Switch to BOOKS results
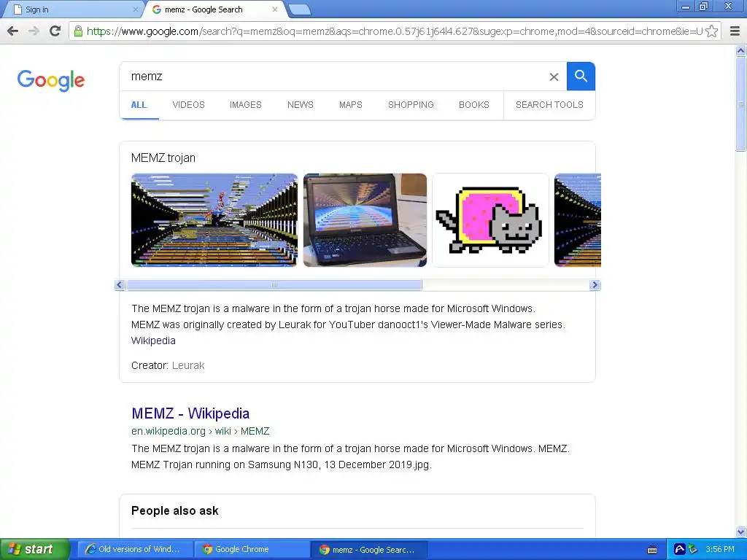747x560 pixels. [474, 105]
